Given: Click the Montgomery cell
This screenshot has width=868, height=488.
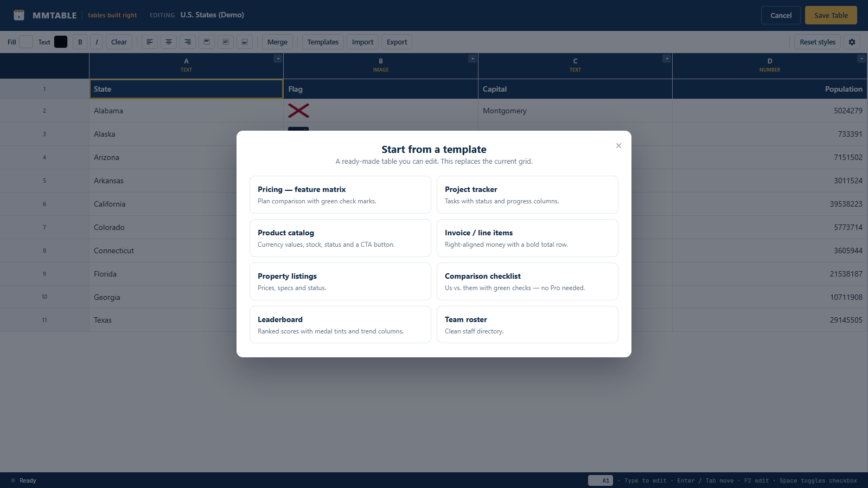Looking at the screenshot, I should [x=575, y=111].
